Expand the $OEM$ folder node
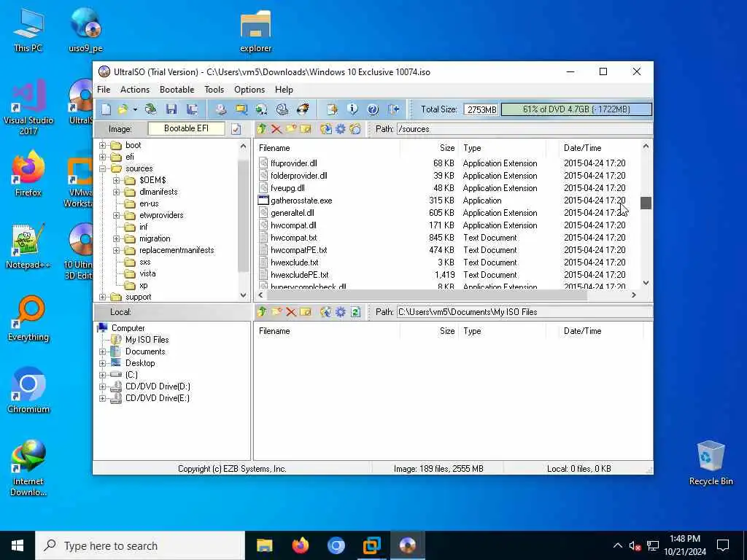 coord(116,181)
